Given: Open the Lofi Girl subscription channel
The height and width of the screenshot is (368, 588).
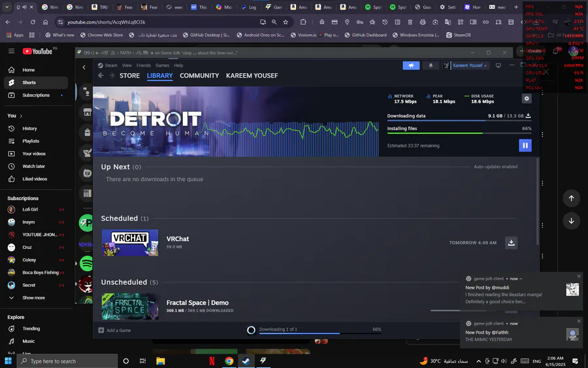Looking at the screenshot, I should (x=36, y=209).
